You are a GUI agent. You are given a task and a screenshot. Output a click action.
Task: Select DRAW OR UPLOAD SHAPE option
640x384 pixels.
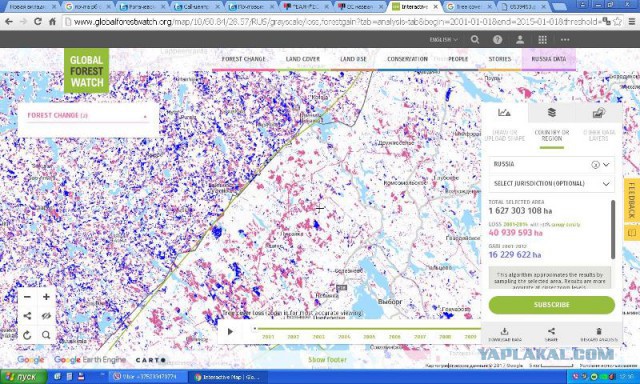[504, 136]
